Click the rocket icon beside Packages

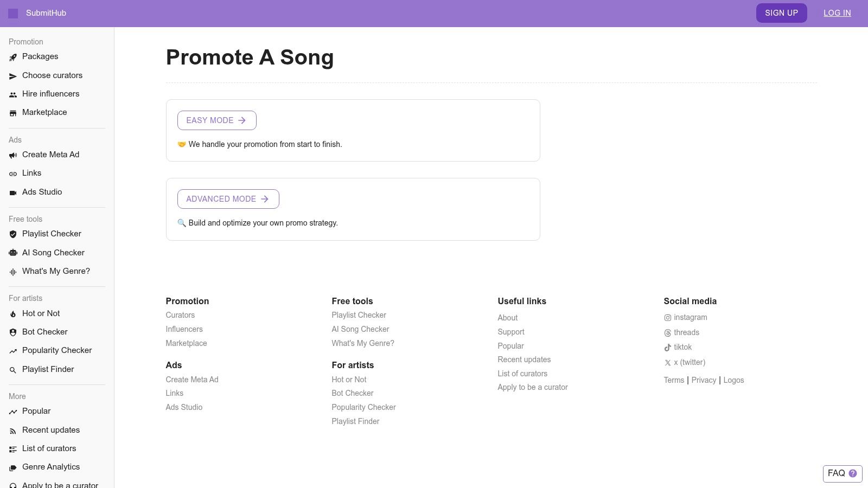(13, 57)
